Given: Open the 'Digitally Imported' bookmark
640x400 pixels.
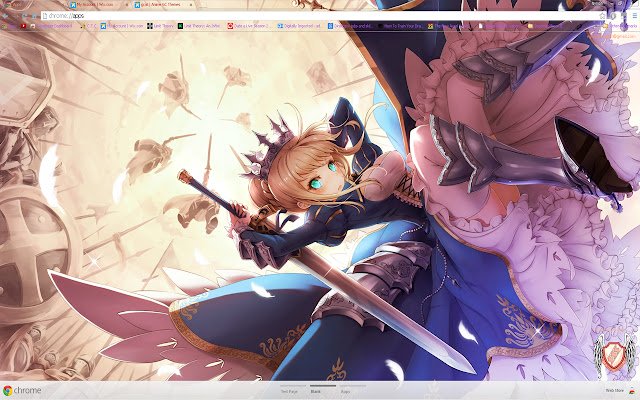Looking at the screenshot, I should click(x=299, y=26).
